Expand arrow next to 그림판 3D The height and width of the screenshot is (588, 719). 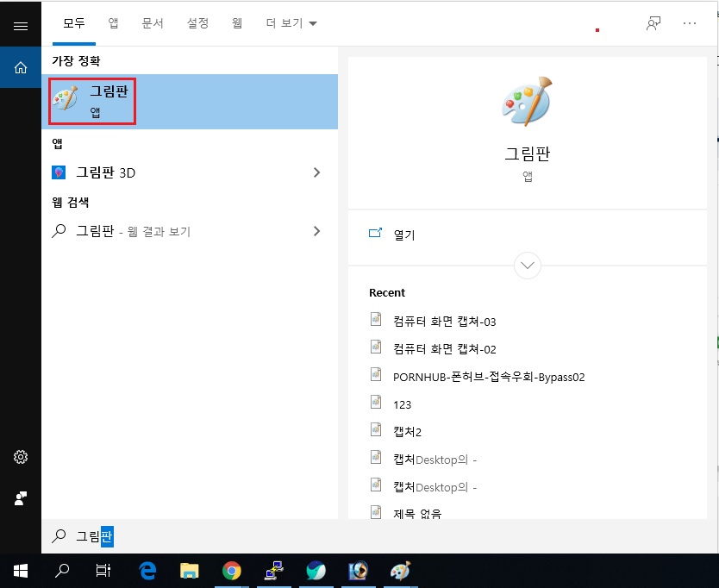(x=316, y=172)
